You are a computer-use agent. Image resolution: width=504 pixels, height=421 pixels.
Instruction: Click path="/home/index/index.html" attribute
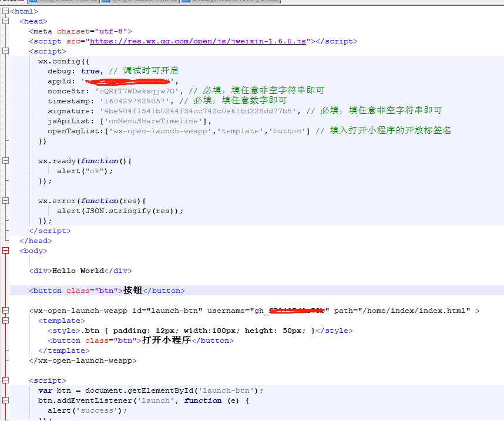point(402,311)
